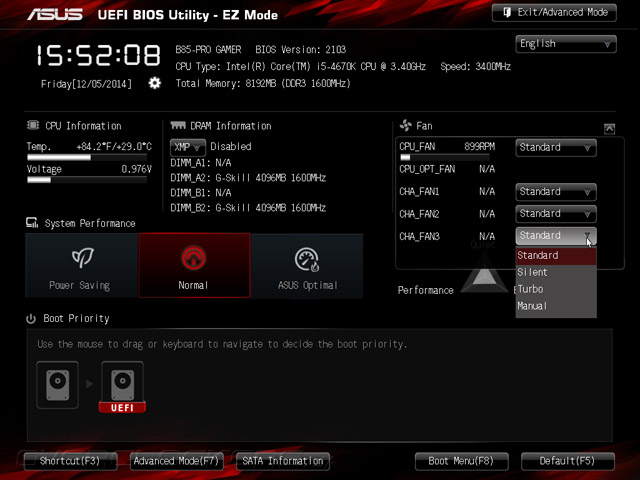Click the Speed: 3400MHz text
This screenshot has height=480, width=640.
point(476,67)
